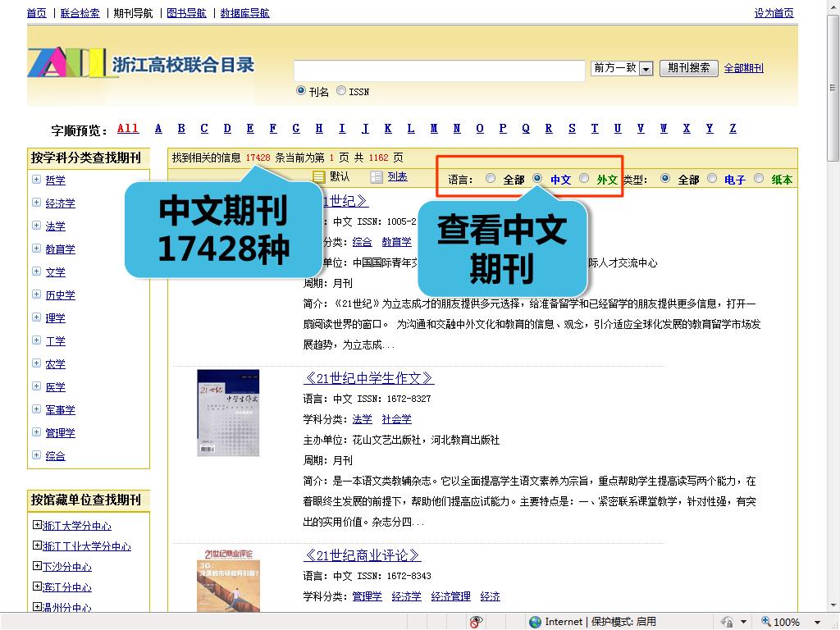Image resolution: width=840 pixels, height=630 pixels.
Task: Expand the 工学 subject category
Action: pyautogui.click(x=36, y=340)
